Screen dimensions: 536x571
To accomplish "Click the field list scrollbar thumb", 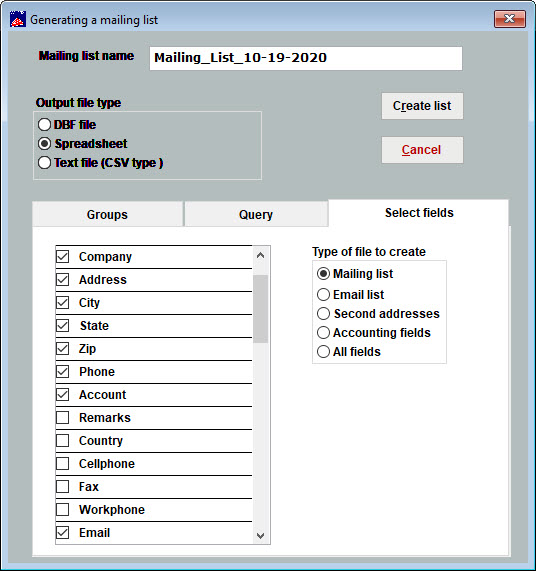I will pyautogui.click(x=260, y=309).
